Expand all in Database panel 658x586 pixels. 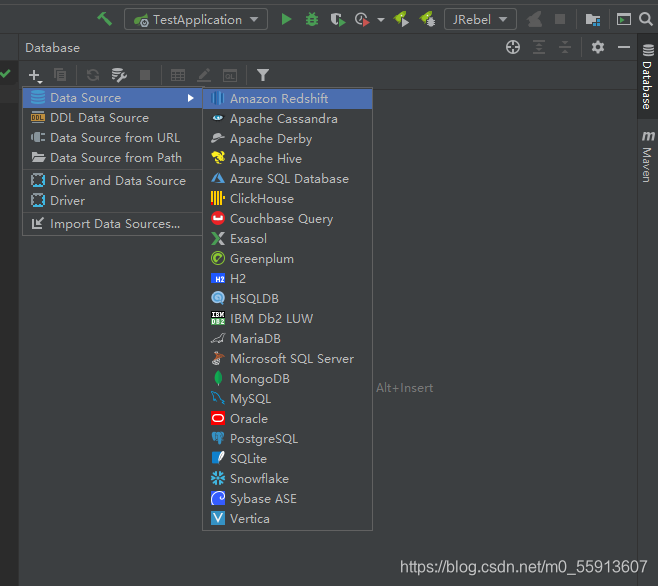(x=539, y=47)
